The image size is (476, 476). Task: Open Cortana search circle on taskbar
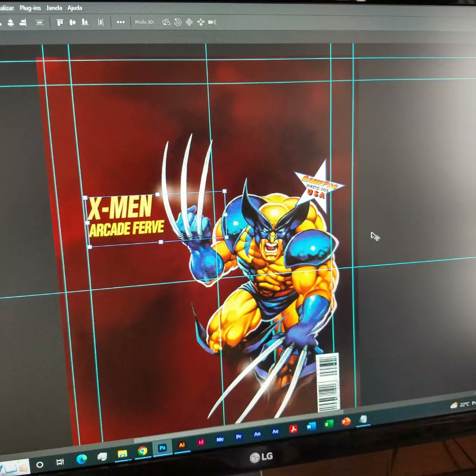40,465
